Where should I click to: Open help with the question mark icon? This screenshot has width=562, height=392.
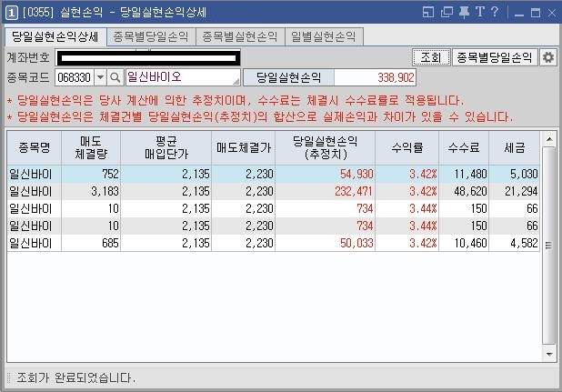pos(495,12)
